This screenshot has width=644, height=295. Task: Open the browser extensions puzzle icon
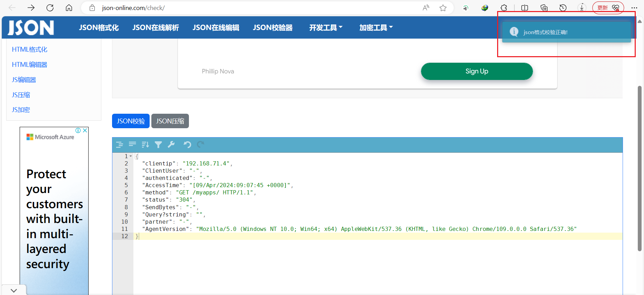504,8
